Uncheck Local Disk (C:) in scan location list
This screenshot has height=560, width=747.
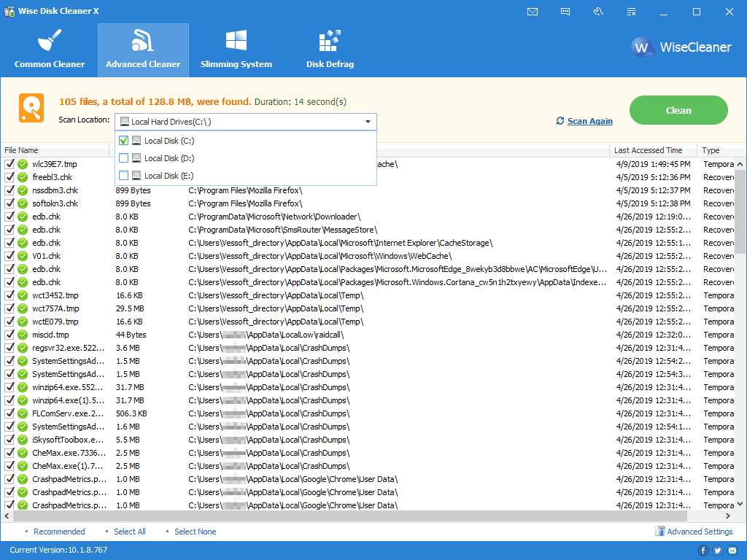click(x=123, y=141)
